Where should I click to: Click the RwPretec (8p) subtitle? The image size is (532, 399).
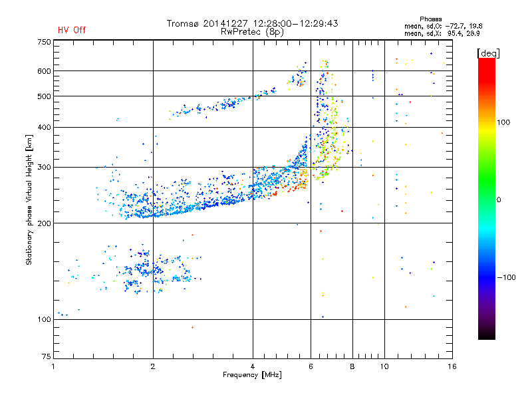[x=252, y=32]
